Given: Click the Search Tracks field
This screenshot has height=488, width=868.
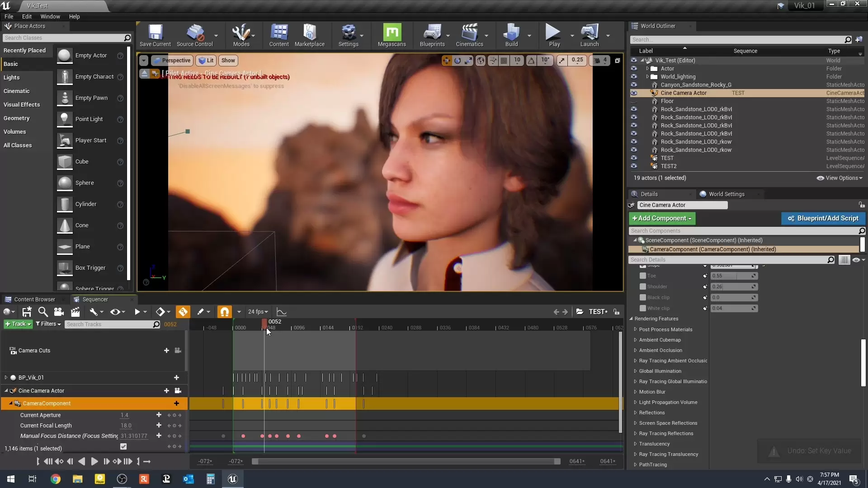Looking at the screenshot, I should [108, 324].
